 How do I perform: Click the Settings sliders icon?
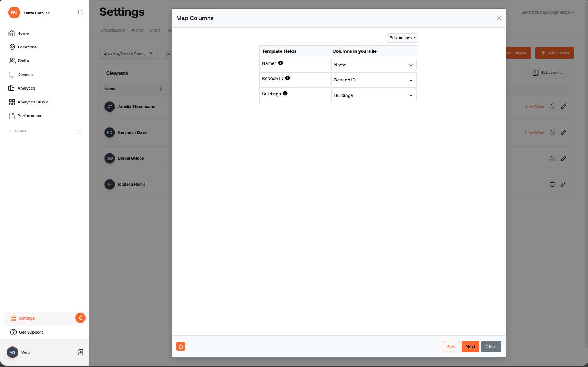[x=14, y=318]
